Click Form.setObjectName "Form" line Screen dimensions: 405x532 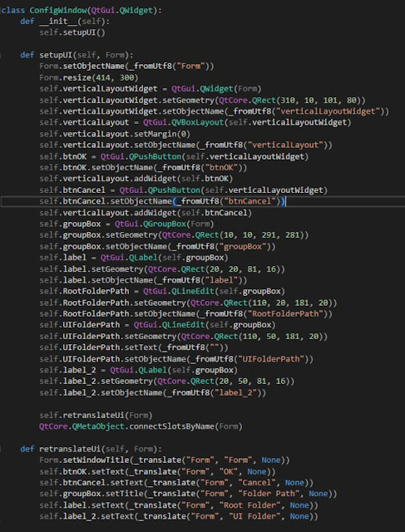[x=126, y=66]
